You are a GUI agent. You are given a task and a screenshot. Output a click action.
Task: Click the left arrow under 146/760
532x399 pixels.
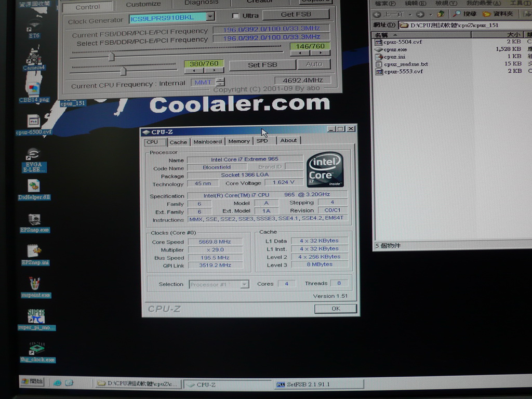coord(300,53)
